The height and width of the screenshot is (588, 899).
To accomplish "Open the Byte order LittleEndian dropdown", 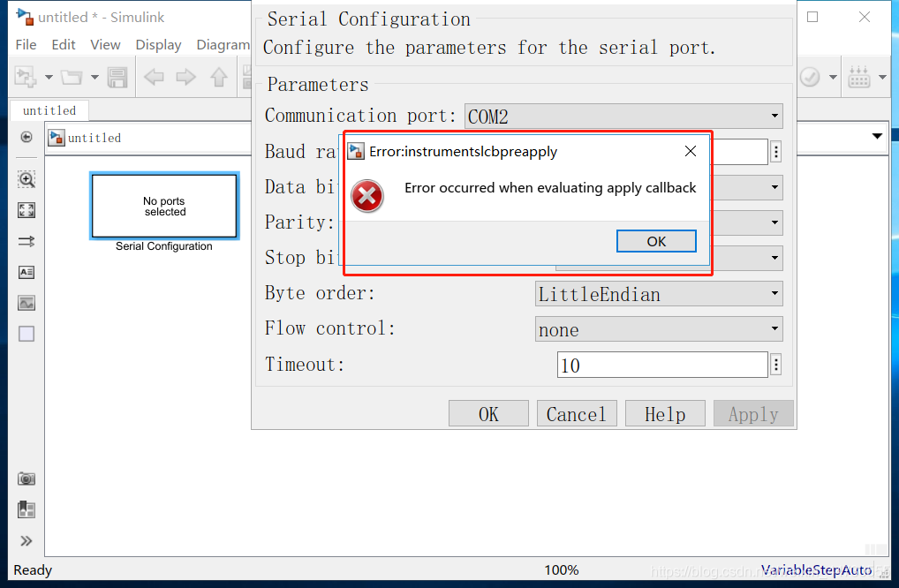I will tap(659, 294).
